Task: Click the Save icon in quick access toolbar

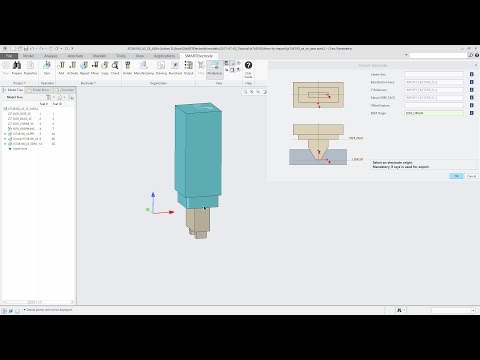Action: point(26,49)
